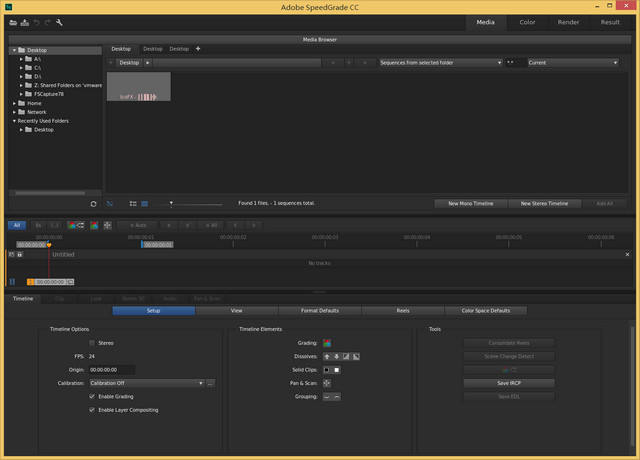Switch to the Color tab
This screenshot has height=460, width=640.
527,21
